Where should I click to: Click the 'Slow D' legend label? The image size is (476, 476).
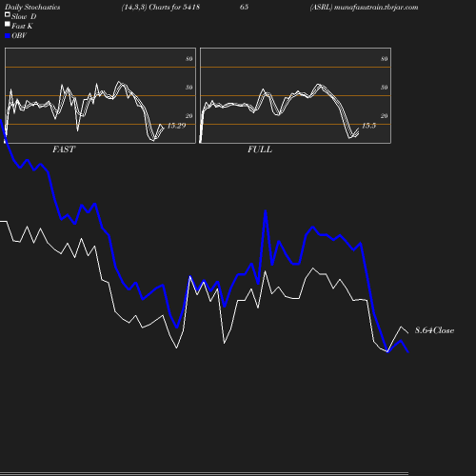point(24,17)
